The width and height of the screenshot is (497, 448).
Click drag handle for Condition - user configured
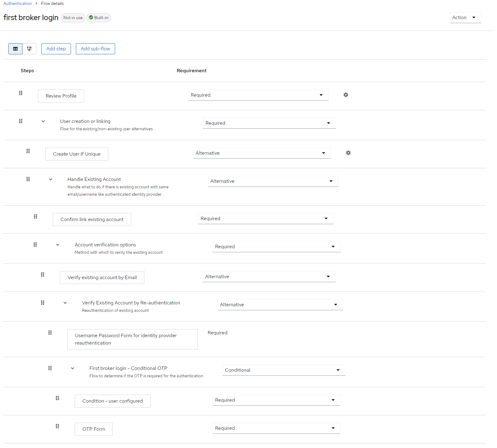coord(57,398)
